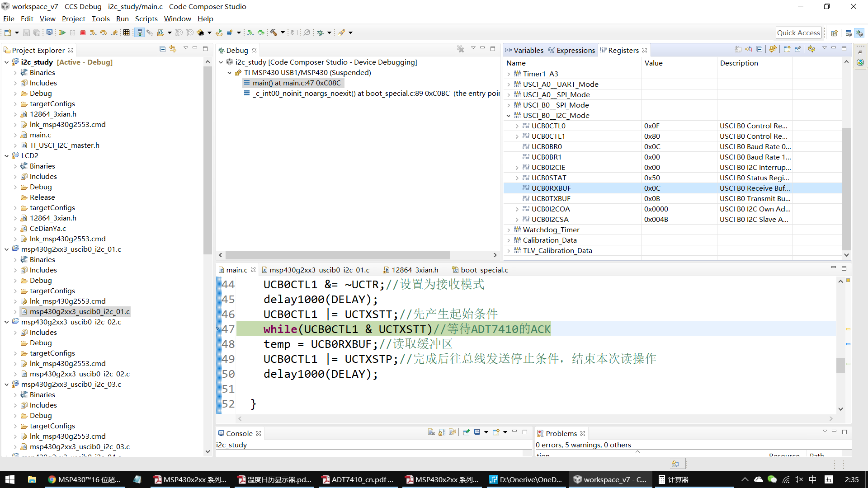The height and width of the screenshot is (488, 868).
Task: Open the boot_special.c editor tab
Action: (x=483, y=270)
